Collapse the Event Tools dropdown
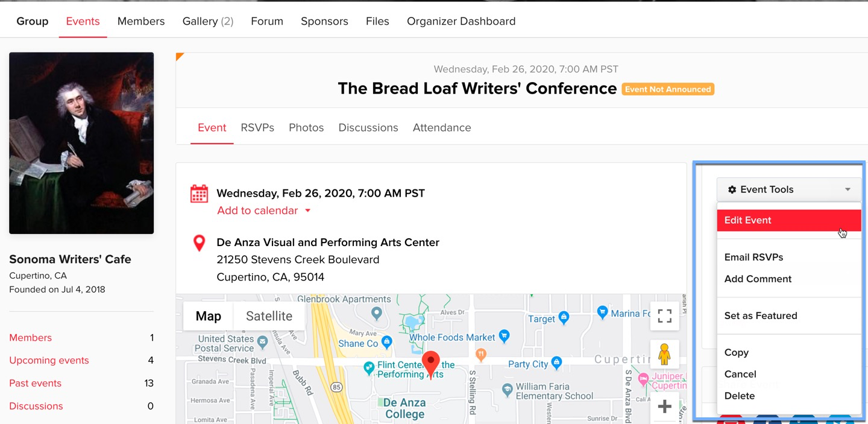The image size is (868, 424). pos(789,189)
